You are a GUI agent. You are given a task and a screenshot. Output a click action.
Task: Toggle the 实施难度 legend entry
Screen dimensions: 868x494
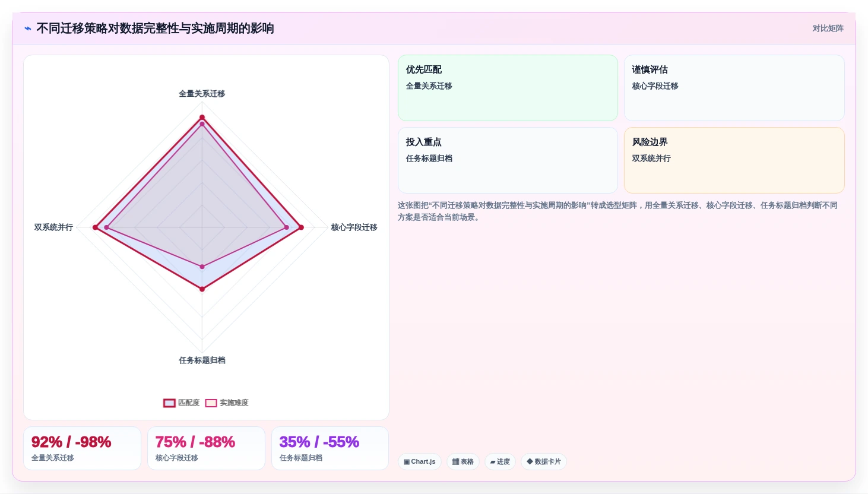(227, 403)
